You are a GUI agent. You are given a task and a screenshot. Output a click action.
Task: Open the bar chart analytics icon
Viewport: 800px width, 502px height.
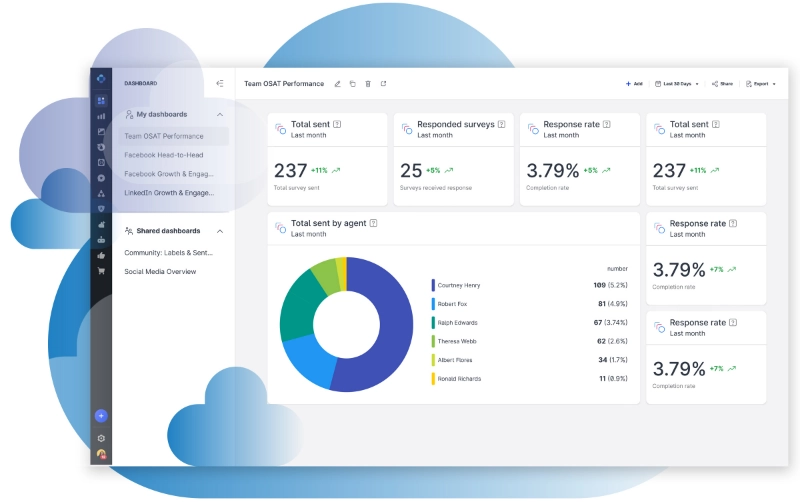pos(101,116)
